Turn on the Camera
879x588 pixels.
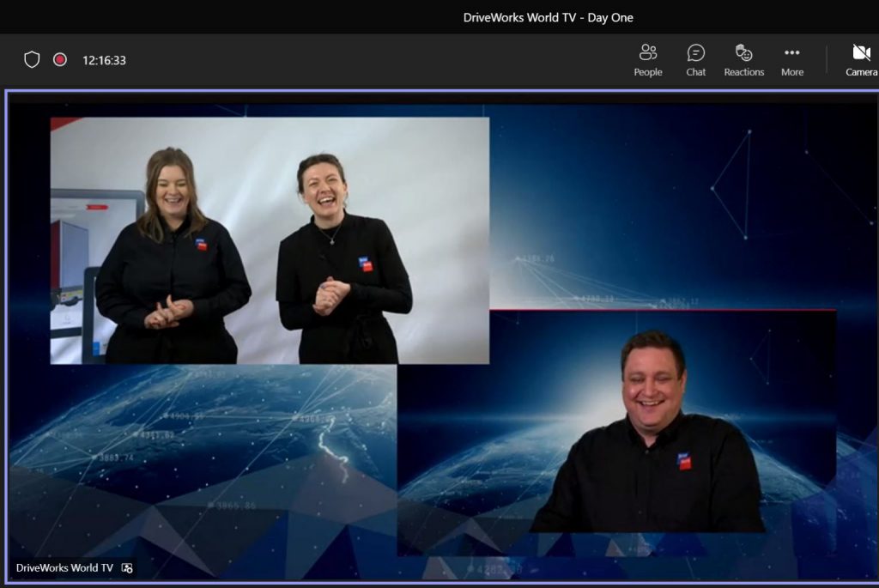tap(862, 60)
